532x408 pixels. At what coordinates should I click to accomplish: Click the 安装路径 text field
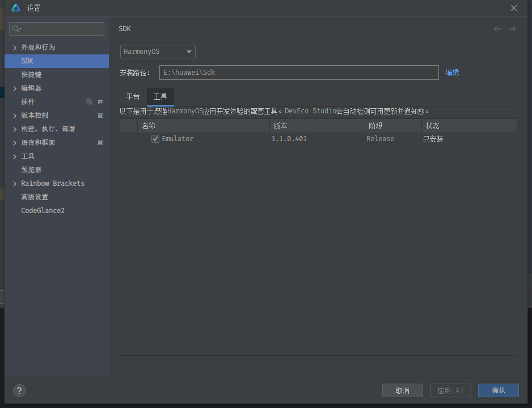299,73
